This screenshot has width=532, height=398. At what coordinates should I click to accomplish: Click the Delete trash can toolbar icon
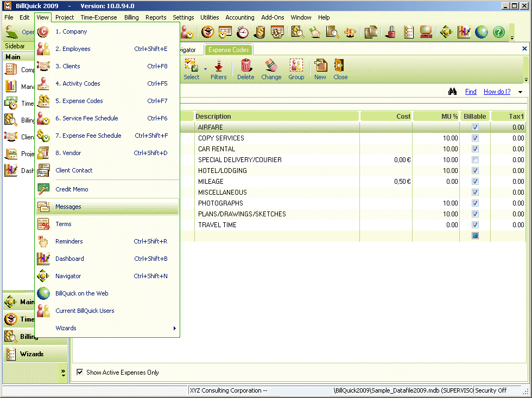click(245, 66)
